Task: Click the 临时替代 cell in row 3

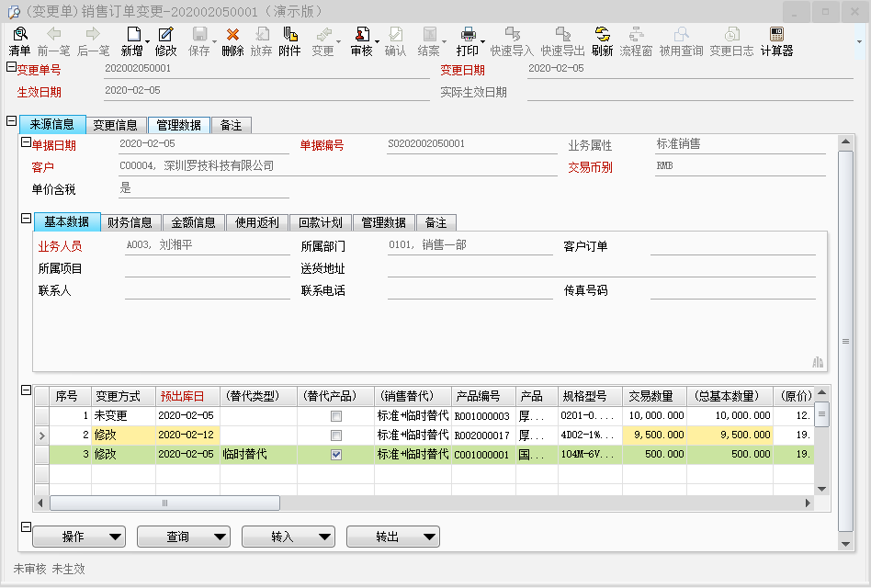Action: [x=258, y=455]
